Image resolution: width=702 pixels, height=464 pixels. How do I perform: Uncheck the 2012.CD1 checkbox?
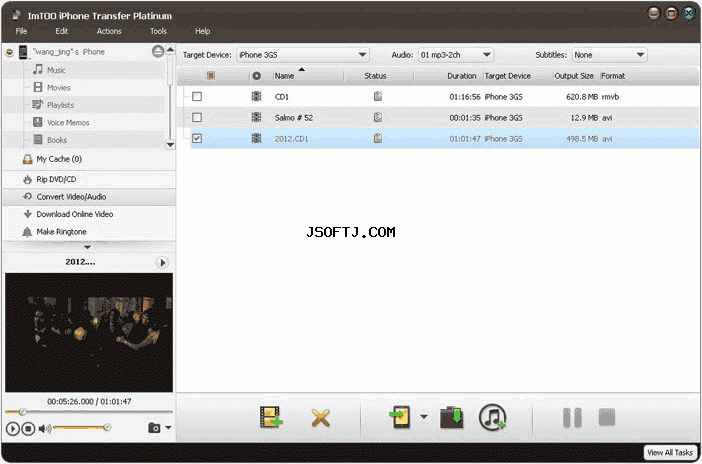click(x=197, y=138)
